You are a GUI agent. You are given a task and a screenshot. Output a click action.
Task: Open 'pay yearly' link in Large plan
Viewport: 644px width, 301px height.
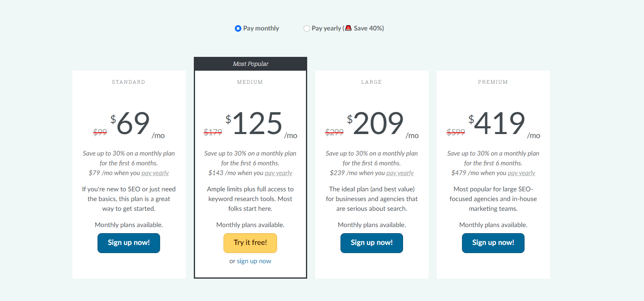(400, 173)
